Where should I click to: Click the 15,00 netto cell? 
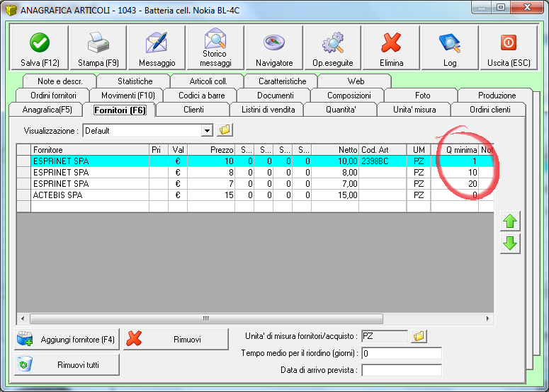335,195
